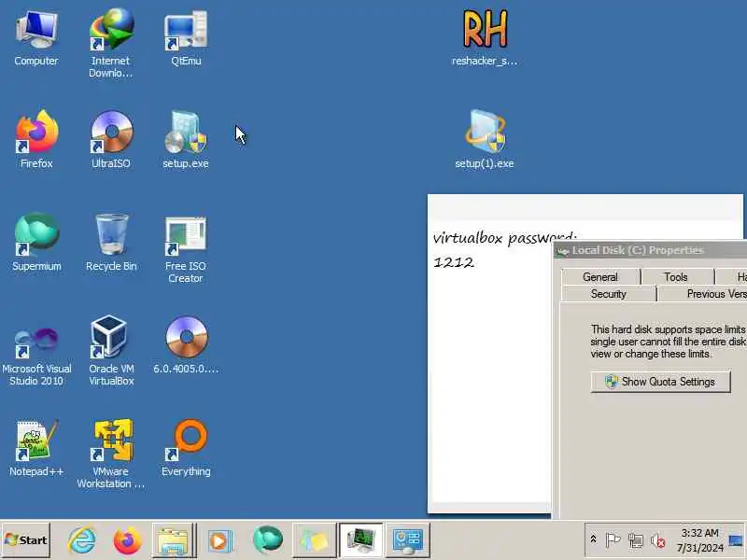
Task: Select the Microsoft Visual Studio 2010 shortcut
Action: click(x=36, y=357)
